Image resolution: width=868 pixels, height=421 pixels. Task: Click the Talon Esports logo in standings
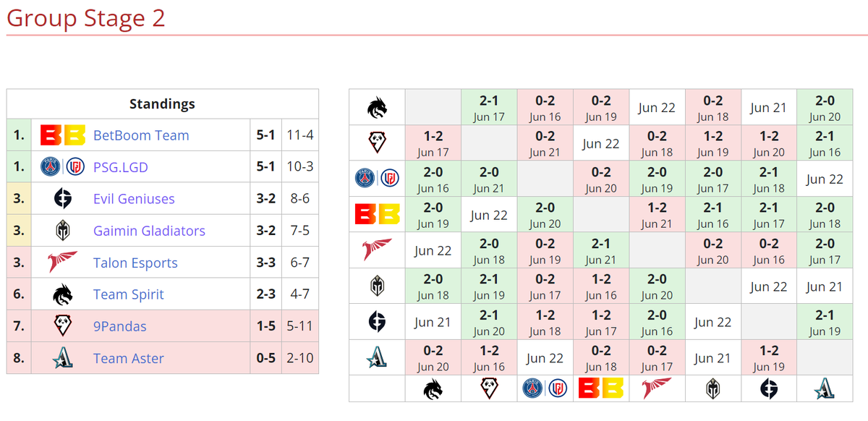[63, 263]
